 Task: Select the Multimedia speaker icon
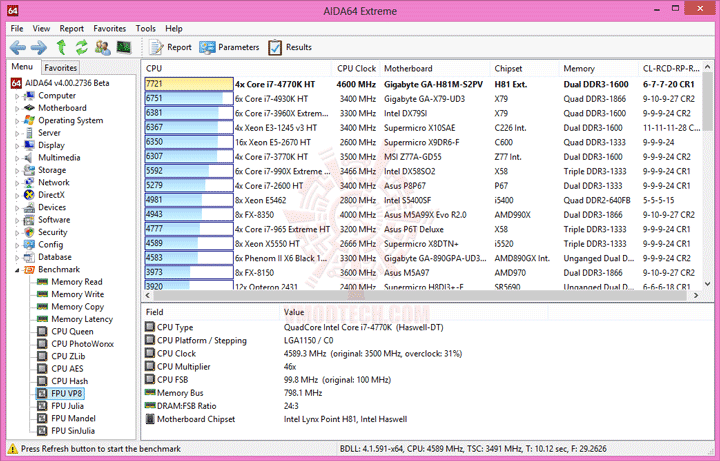[29, 157]
